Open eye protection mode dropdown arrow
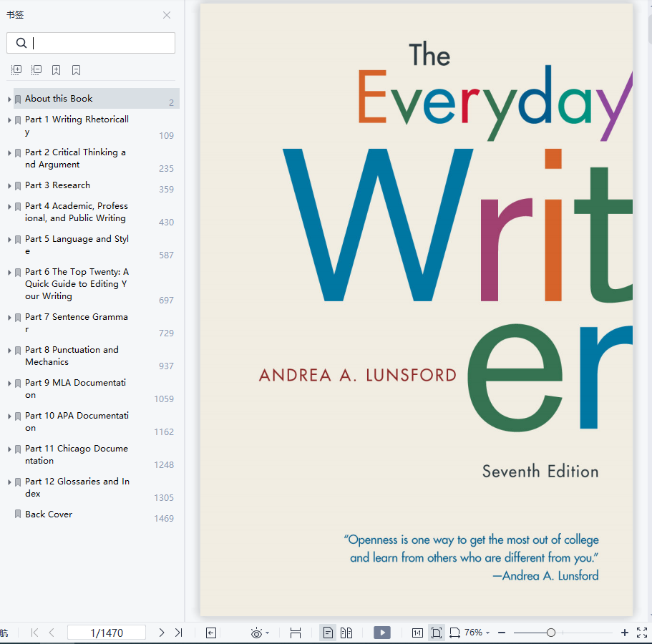Screen dimensions: 652x644 (x=268, y=633)
